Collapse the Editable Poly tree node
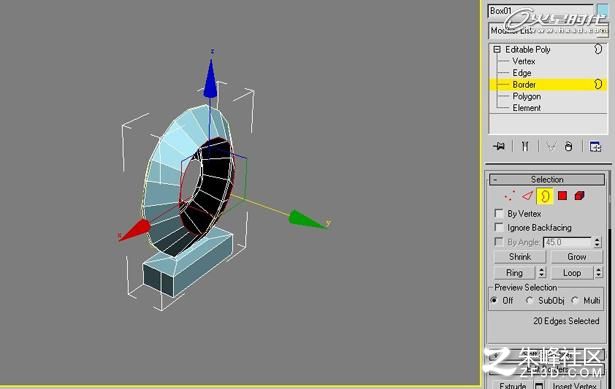The image size is (615, 389). 497,49
